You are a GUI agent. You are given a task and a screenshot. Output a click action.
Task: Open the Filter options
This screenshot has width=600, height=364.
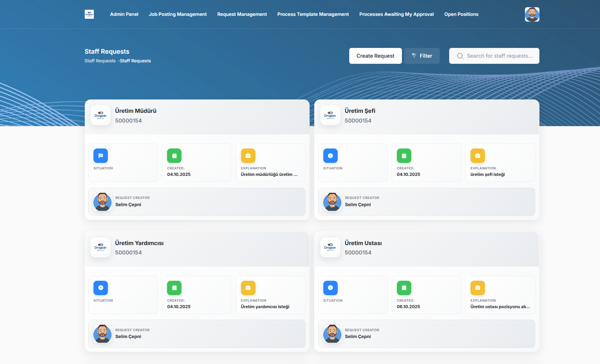[x=422, y=56]
